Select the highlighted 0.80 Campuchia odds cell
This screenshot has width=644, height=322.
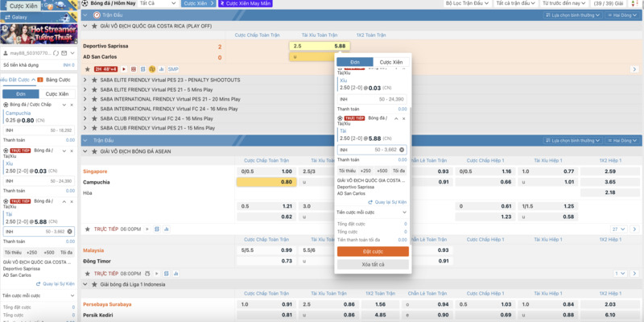point(266,182)
